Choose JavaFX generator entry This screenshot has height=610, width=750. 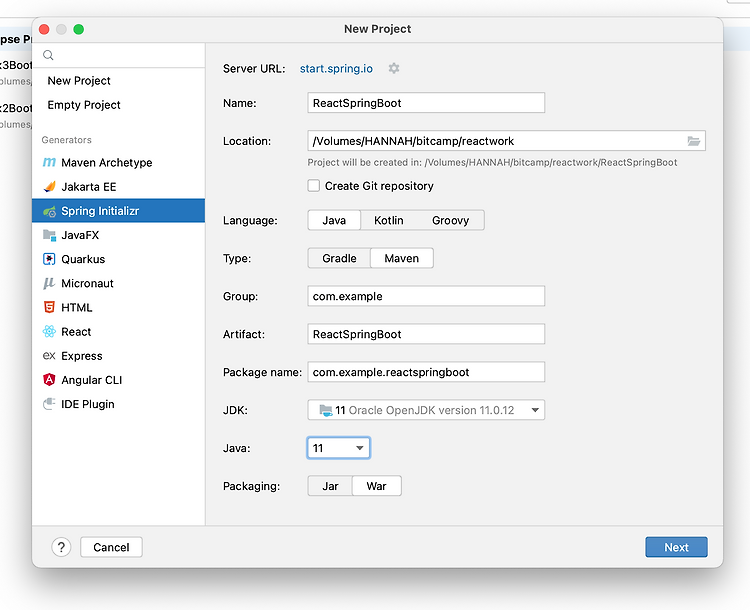pos(119,235)
